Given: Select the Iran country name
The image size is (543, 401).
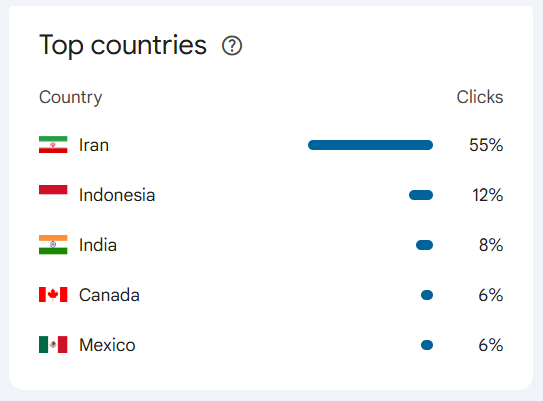Looking at the screenshot, I should coord(94,145).
